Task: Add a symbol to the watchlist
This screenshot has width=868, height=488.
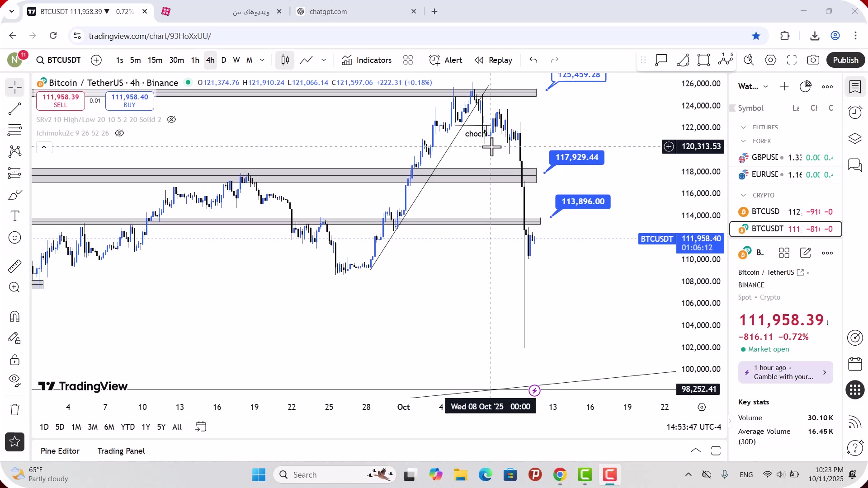Action: point(784,86)
